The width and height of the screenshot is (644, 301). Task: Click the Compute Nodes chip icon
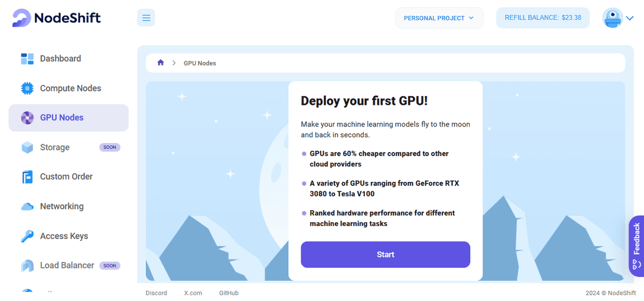27,88
